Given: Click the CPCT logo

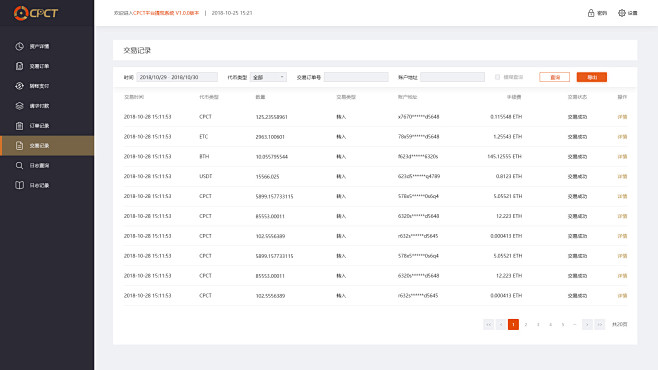Looking at the screenshot, I should tap(35, 13).
